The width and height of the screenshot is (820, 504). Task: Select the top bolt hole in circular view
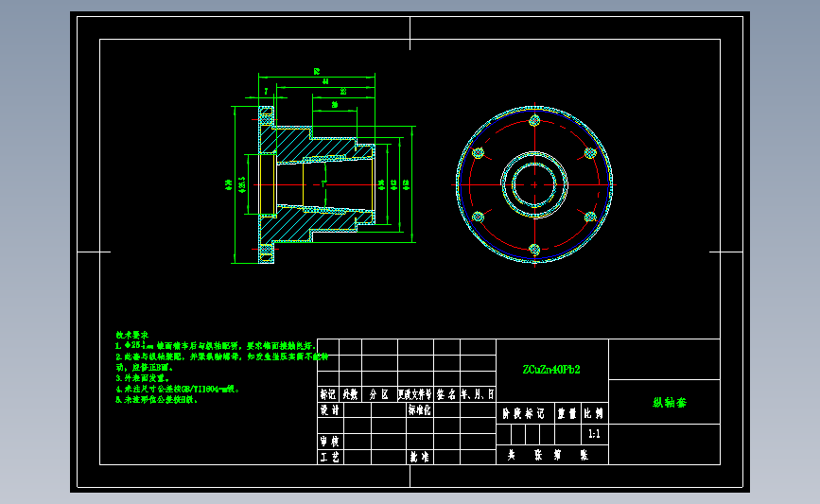point(534,121)
